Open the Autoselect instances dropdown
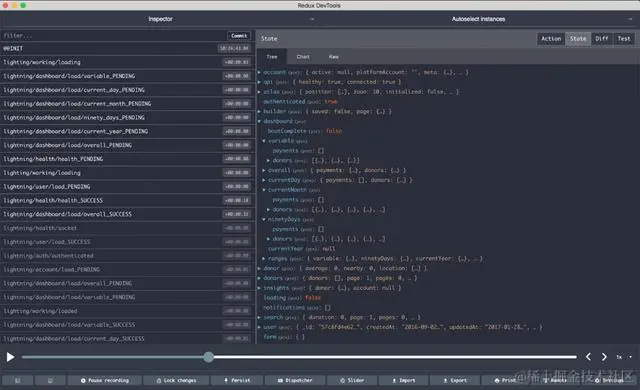 478,19
